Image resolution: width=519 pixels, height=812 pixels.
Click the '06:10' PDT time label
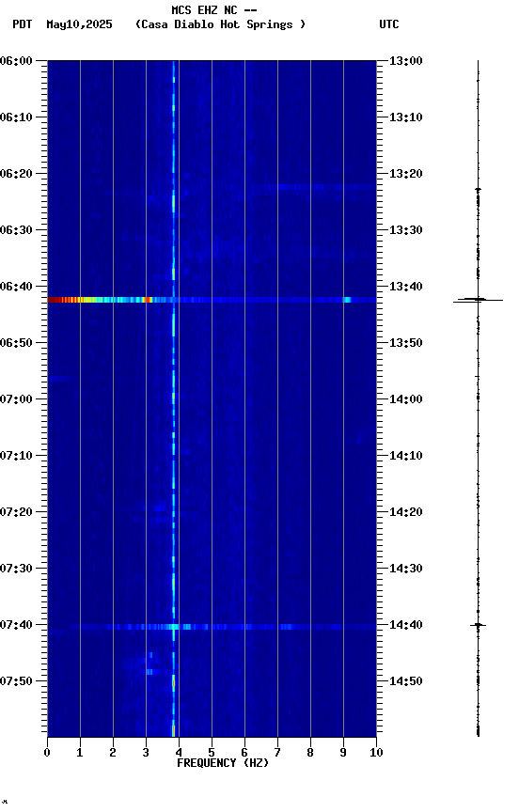(x=16, y=117)
